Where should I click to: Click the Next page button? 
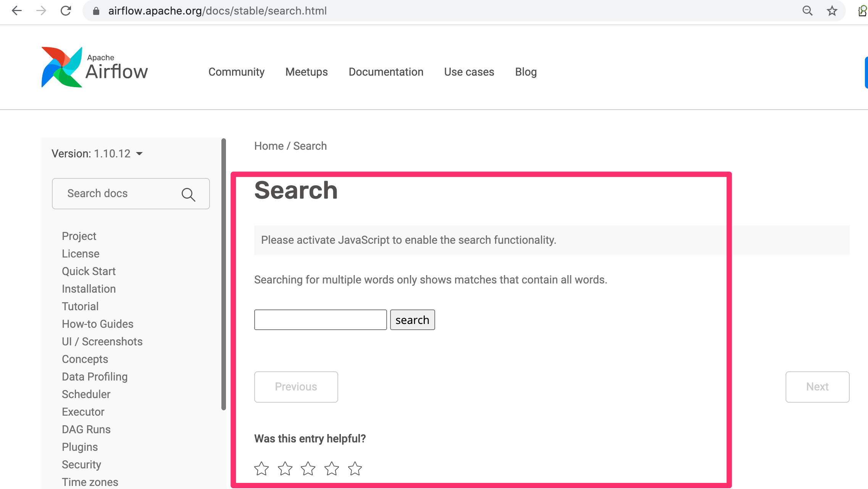click(x=817, y=387)
